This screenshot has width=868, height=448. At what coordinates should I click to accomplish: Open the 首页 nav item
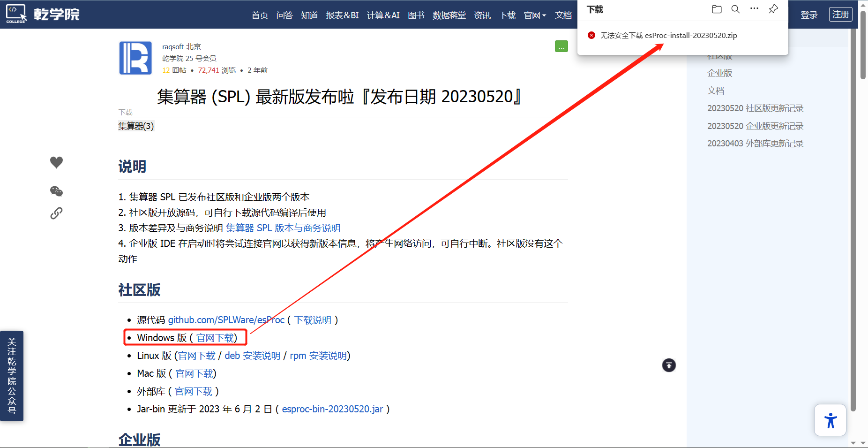tap(260, 15)
